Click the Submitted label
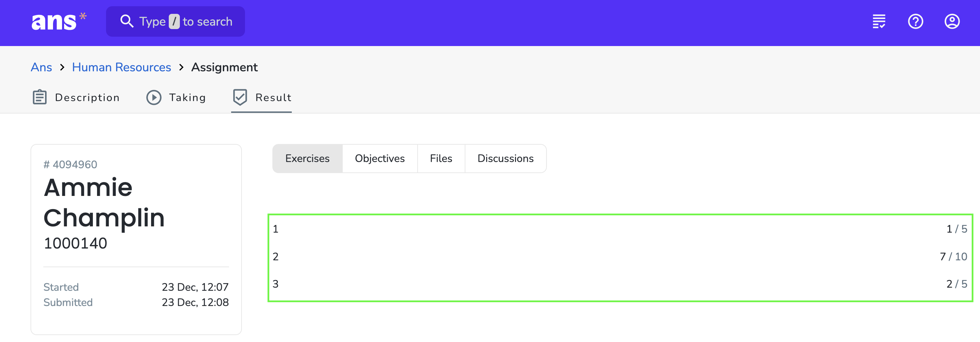Viewport: 980px width, 342px height. [x=68, y=303]
